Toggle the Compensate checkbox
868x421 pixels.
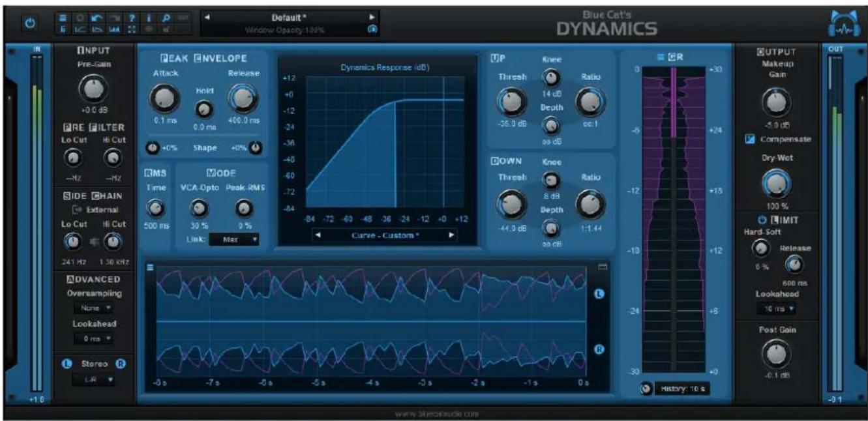click(x=750, y=139)
